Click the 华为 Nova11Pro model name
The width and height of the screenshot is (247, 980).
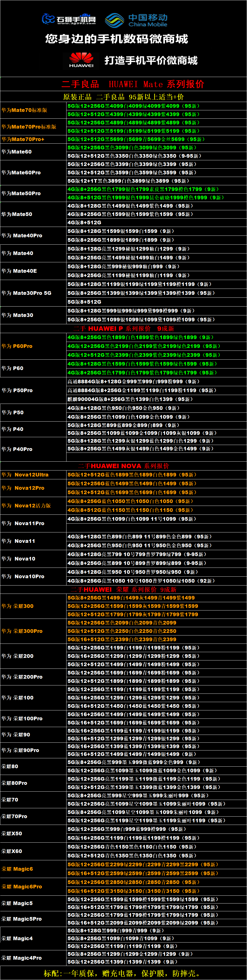pyautogui.click(x=23, y=523)
